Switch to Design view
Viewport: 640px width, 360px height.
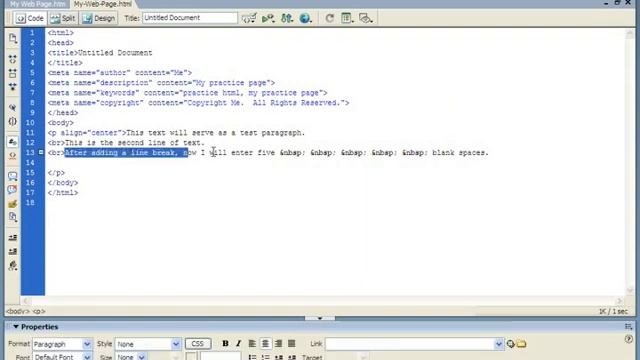[x=99, y=18]
